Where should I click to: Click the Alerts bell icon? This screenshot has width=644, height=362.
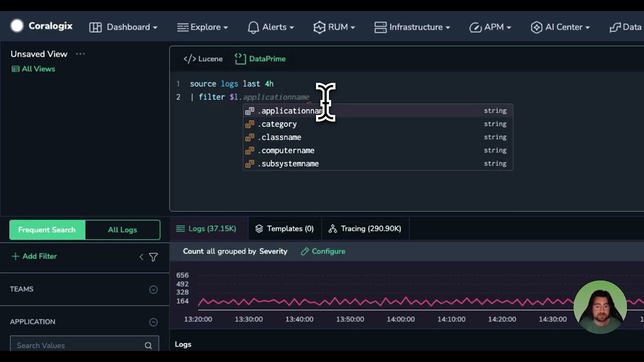click(x=254, y=28)
